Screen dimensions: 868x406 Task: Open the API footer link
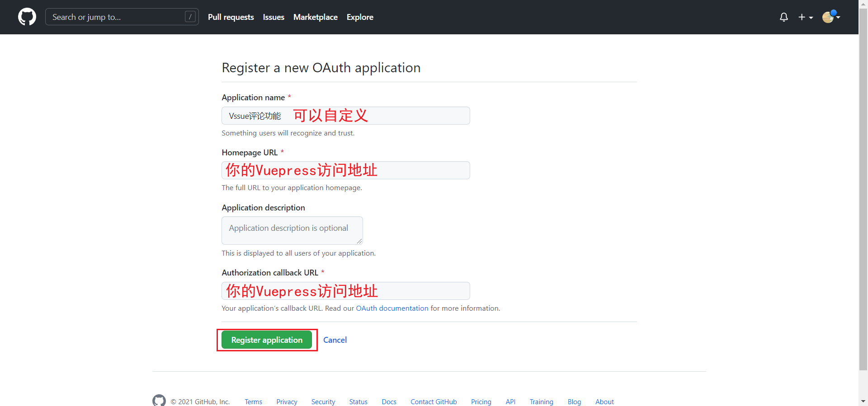click(510, 401)
